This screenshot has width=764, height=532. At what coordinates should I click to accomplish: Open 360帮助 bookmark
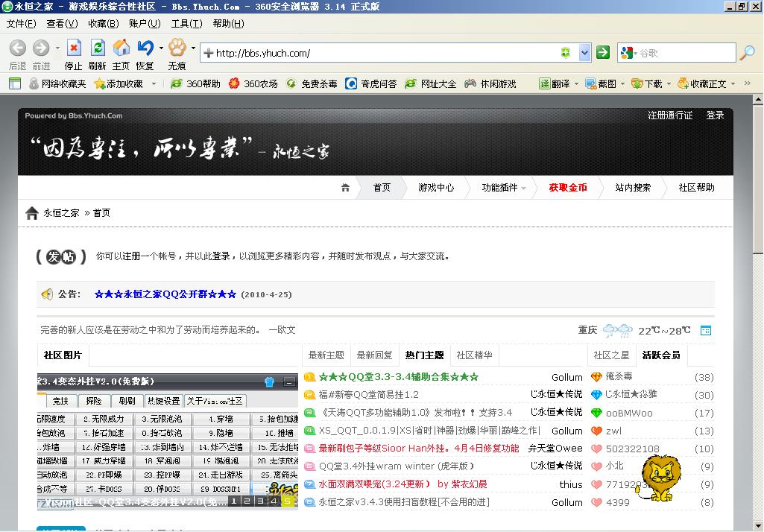195,83
